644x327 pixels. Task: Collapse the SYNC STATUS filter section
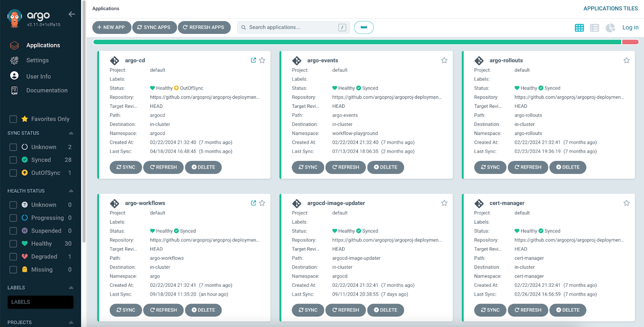[71, 133]
